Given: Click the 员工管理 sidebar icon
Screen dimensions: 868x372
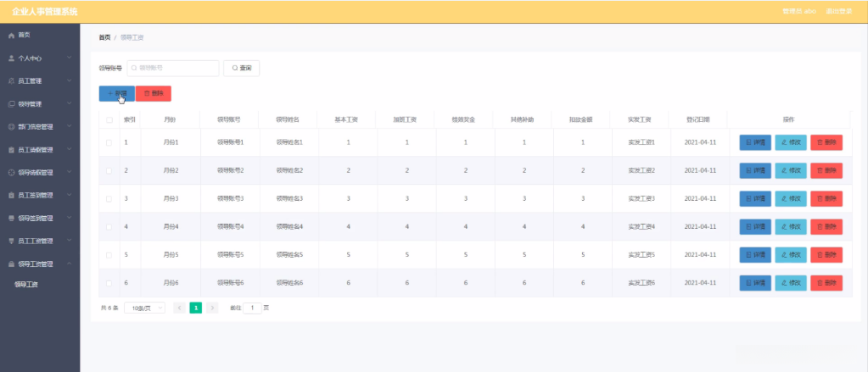Looking at the screenshot, I should pyautogui.click(x=11, y=81).
